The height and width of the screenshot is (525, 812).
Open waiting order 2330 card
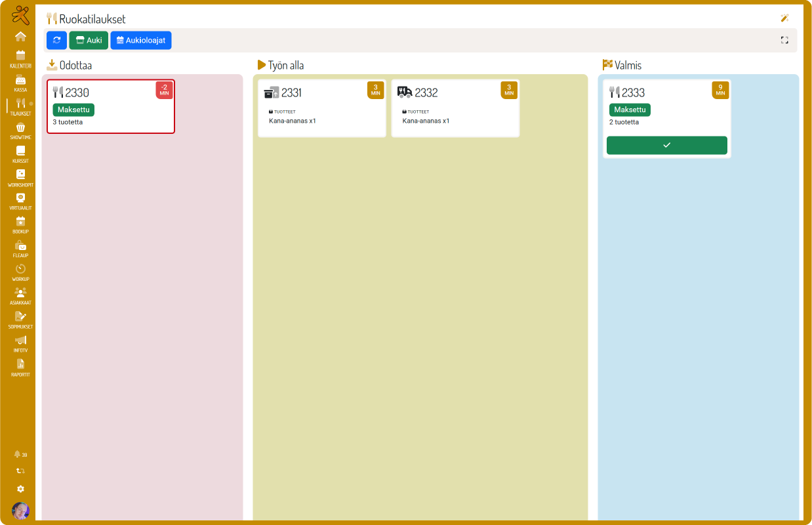tap(110, 106)
